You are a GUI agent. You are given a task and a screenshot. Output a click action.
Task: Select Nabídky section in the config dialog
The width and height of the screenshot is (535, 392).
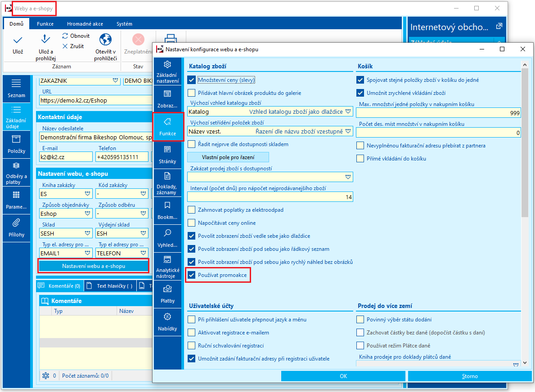click(x=167, y=322)
